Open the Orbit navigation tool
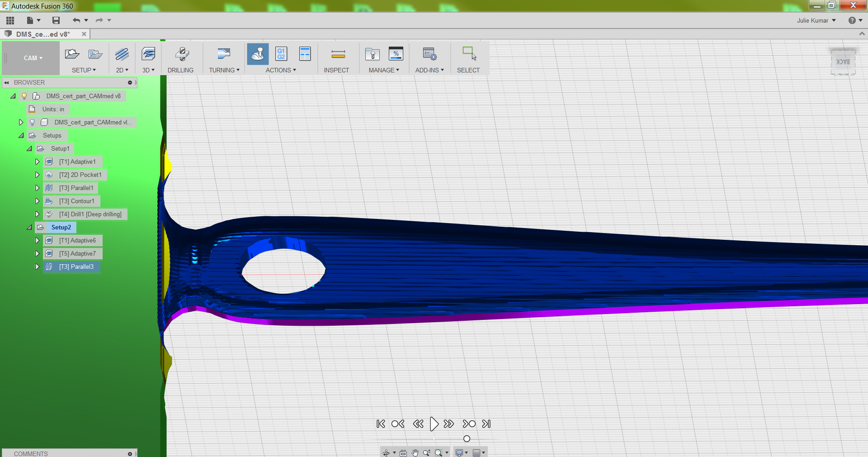Image resolution: width=868 pixels, height=457 pixels. point(386,452)
